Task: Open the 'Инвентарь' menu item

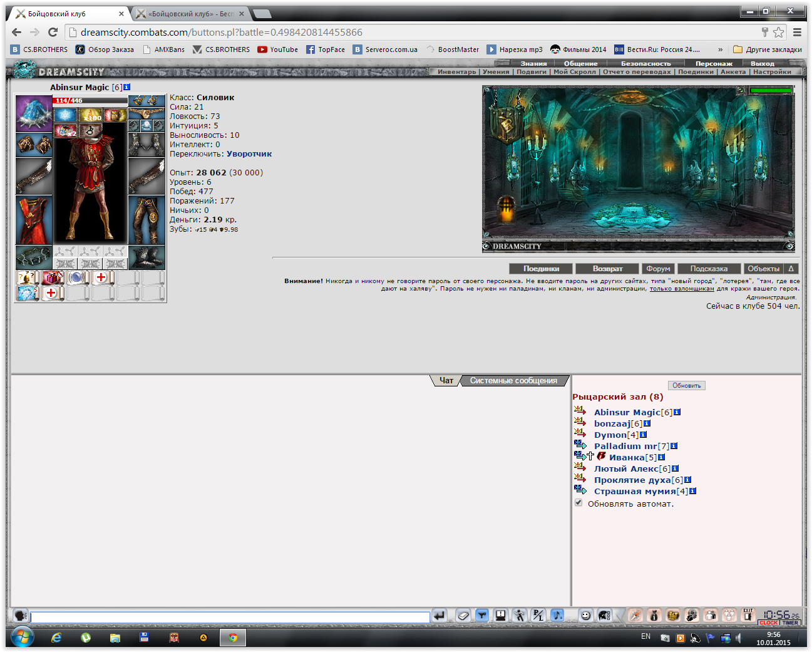Action: tap(456, 72)
